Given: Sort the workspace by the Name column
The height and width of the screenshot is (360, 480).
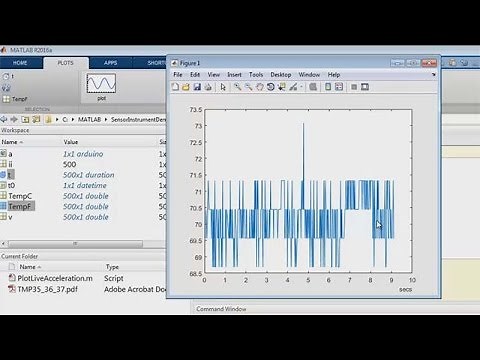Looking at the screenshot, I should pyautogui.click(x=12, y=142).
